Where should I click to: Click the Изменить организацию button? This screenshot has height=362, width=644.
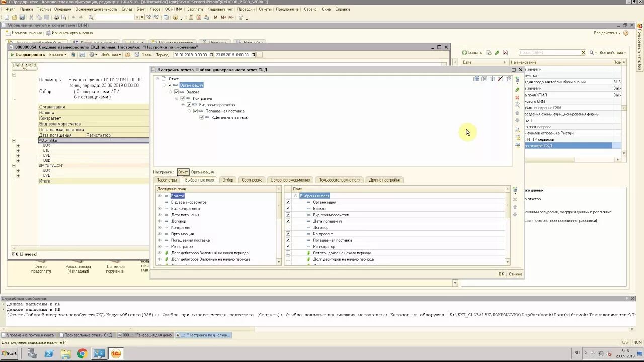pos(69,33)
